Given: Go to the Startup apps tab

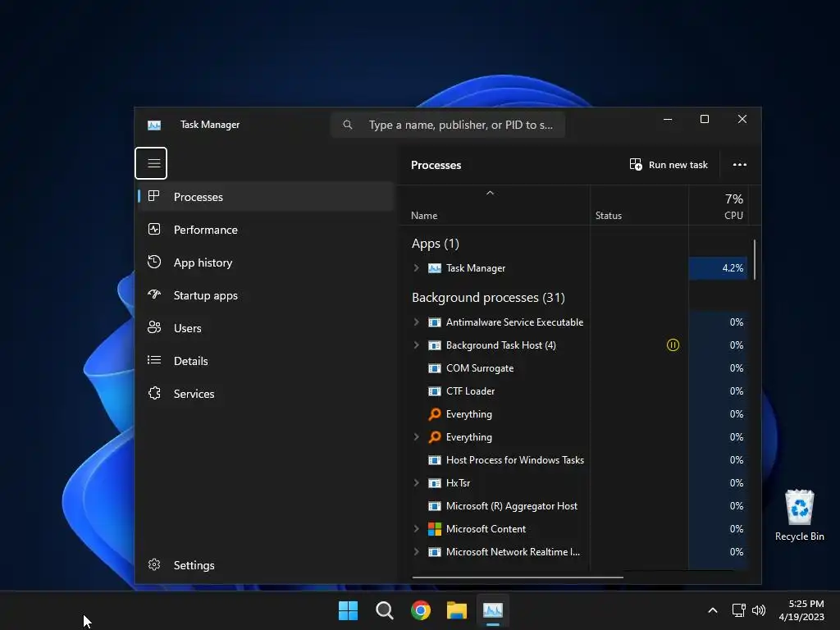Looking at the screenshot, I should [266, 295].
